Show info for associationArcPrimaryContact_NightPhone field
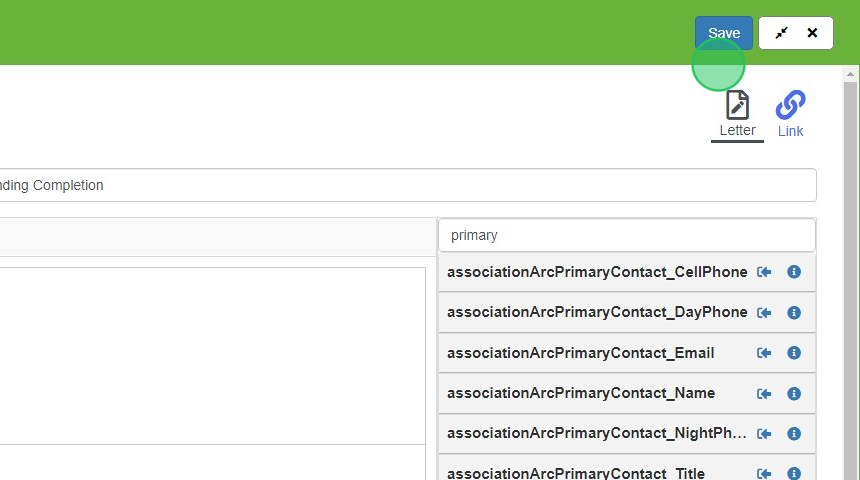Screen dimensions: 860x480 point(794,434)
